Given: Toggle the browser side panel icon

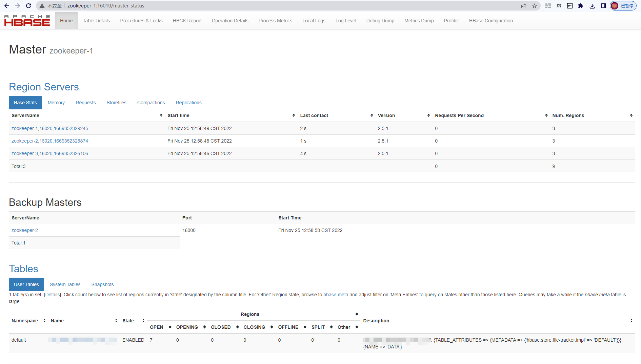Looking at the screenshot, I should (603, 6).
